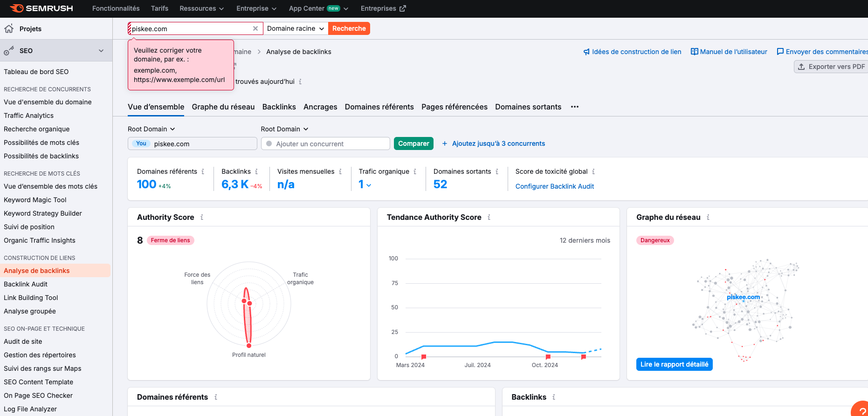
Task: Click Exporter vers PDF button
Action: (x=831, y=67)
